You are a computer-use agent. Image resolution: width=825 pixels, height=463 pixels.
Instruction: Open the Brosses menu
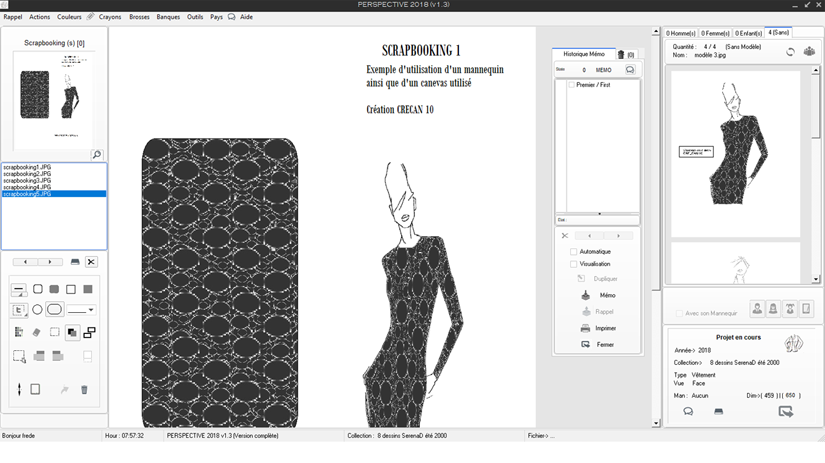pyautogui.click(x=139, y=17)
